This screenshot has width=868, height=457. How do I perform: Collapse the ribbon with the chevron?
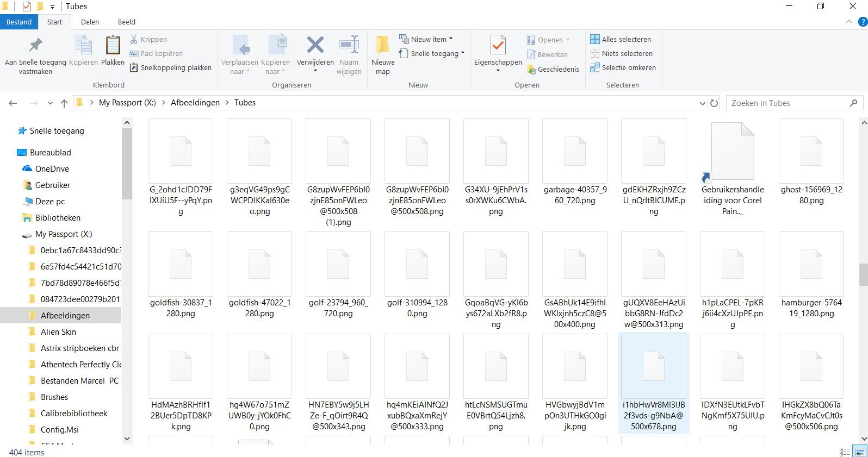click(848, 22)
